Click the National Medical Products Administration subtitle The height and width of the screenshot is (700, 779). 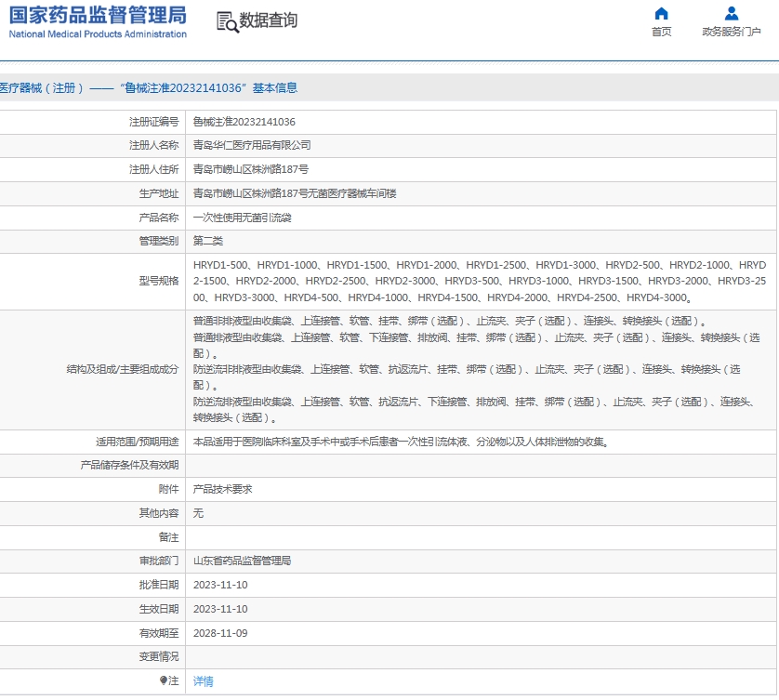click(x=98, y=34)
